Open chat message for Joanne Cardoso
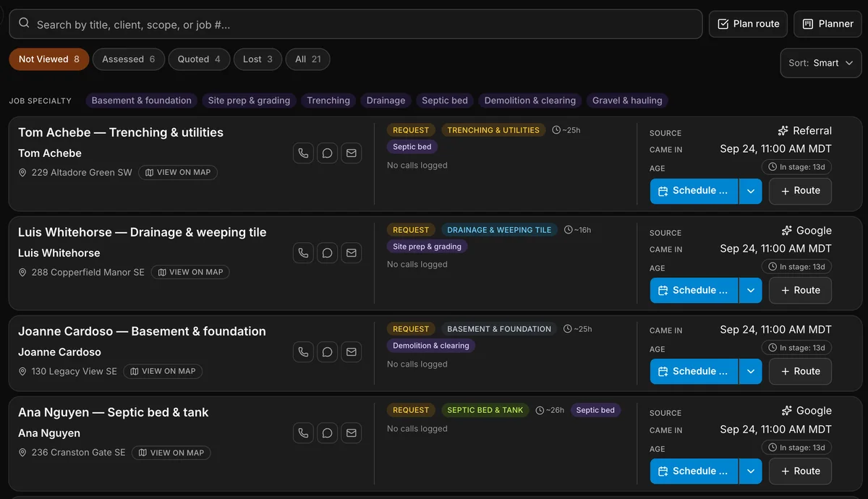 (x=328, y=352)
